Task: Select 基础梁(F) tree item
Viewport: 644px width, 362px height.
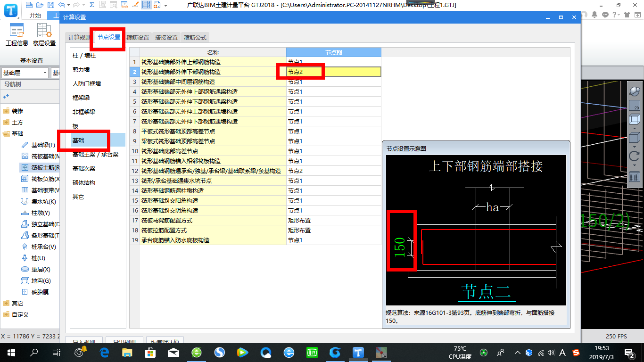Action: tap(40, 145)
